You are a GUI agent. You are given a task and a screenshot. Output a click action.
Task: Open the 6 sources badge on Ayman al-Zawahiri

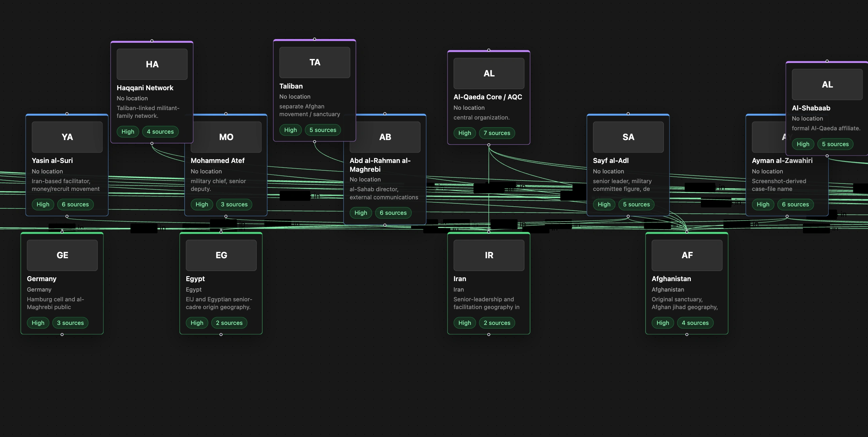click(x=796, y=204)
